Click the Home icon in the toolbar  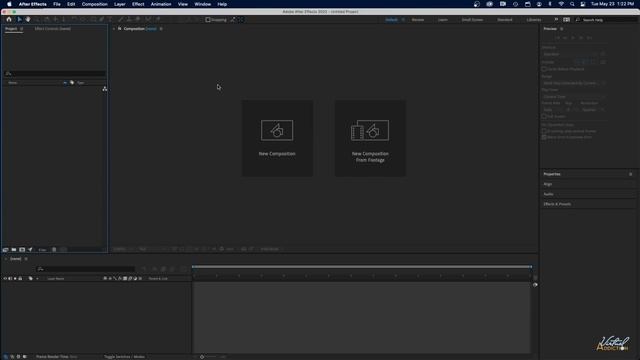point(9,19)
